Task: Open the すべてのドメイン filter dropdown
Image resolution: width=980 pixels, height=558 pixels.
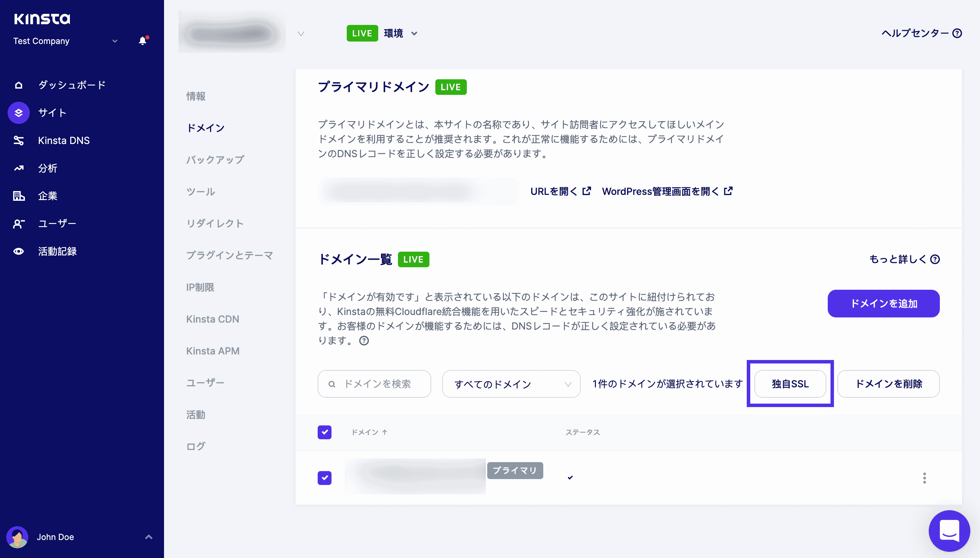Action: (x=511, y=384)
